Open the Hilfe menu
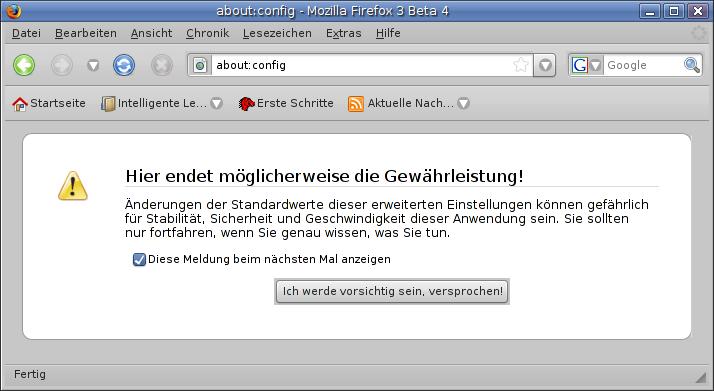The height and width of the screenshot is (391, 714). [x=388, y=33]
